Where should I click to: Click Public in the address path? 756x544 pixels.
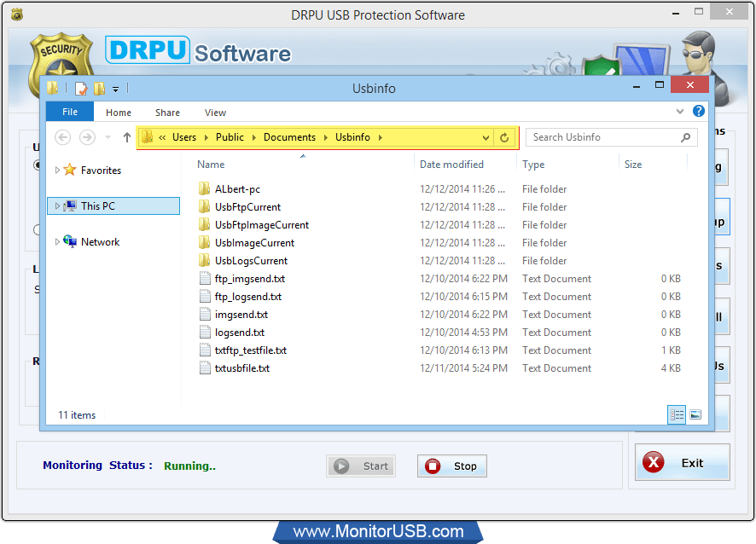230,137
